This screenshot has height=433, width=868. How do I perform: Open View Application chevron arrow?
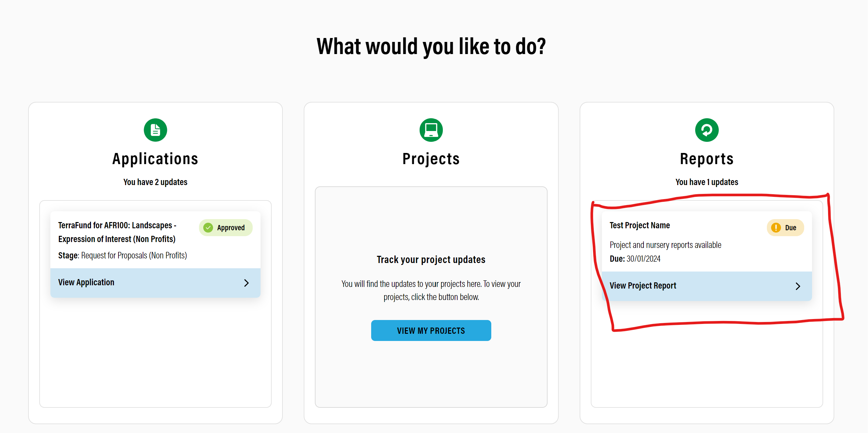point(246,283)
